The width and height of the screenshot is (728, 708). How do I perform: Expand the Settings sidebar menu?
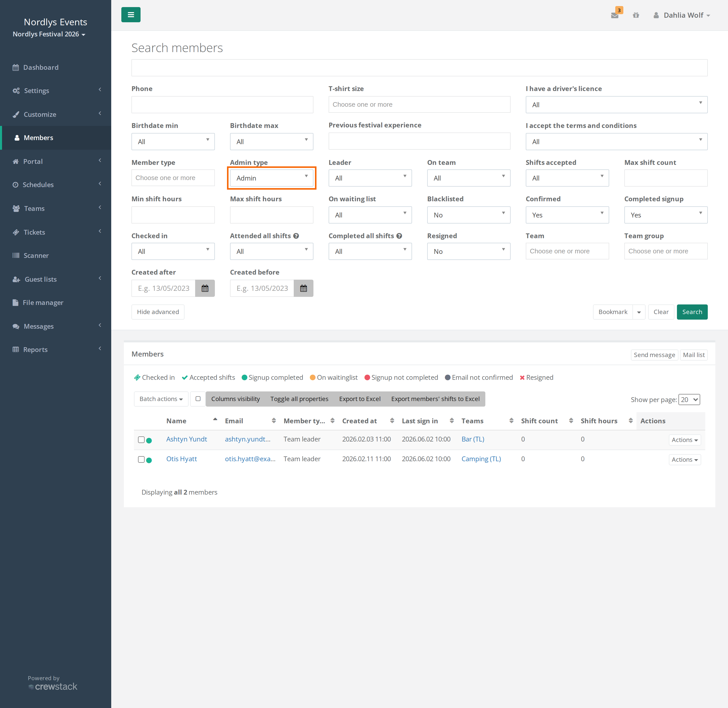pos(55,91)
